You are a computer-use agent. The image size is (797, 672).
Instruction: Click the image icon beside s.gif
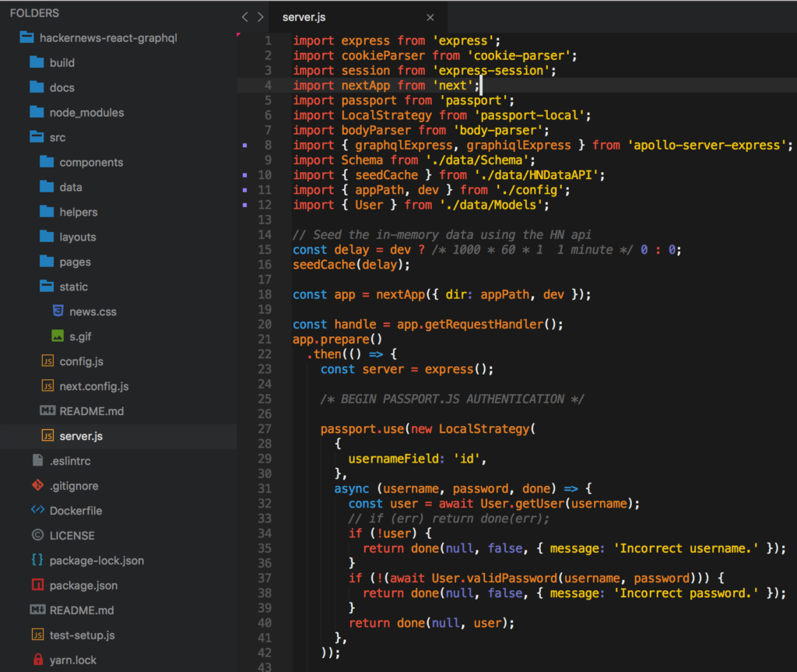point(58,336)
